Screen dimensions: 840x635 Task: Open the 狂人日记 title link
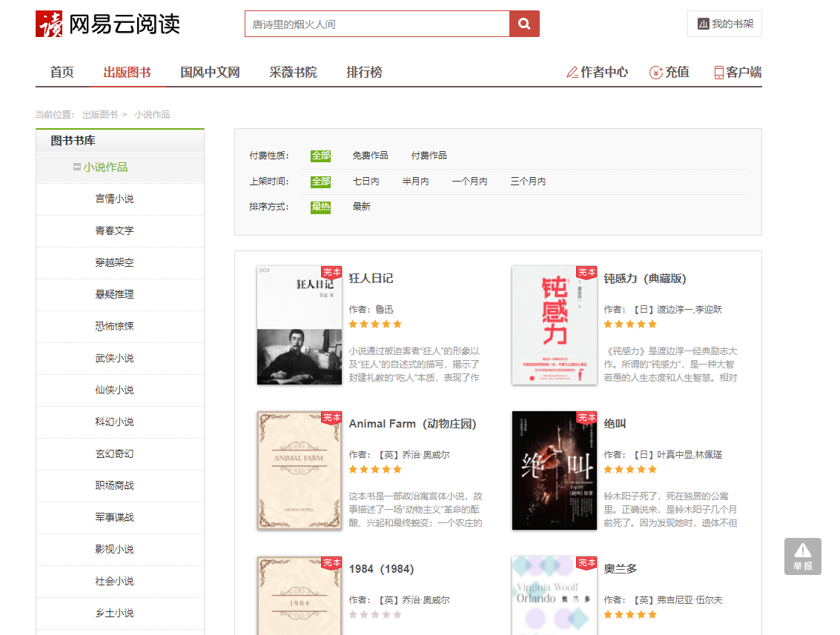(371, 279)
